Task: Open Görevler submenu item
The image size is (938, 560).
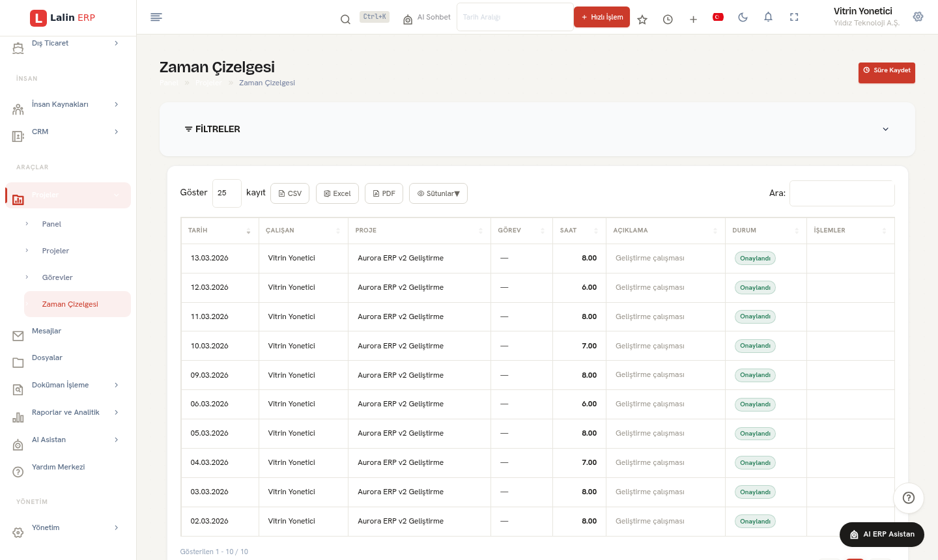Action: (x=77, y=277)
